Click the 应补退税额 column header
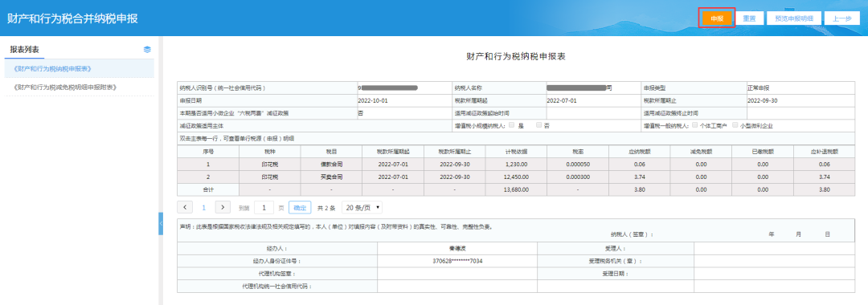The height and width of the screenshot is (305, 868). tap(825, 151)
